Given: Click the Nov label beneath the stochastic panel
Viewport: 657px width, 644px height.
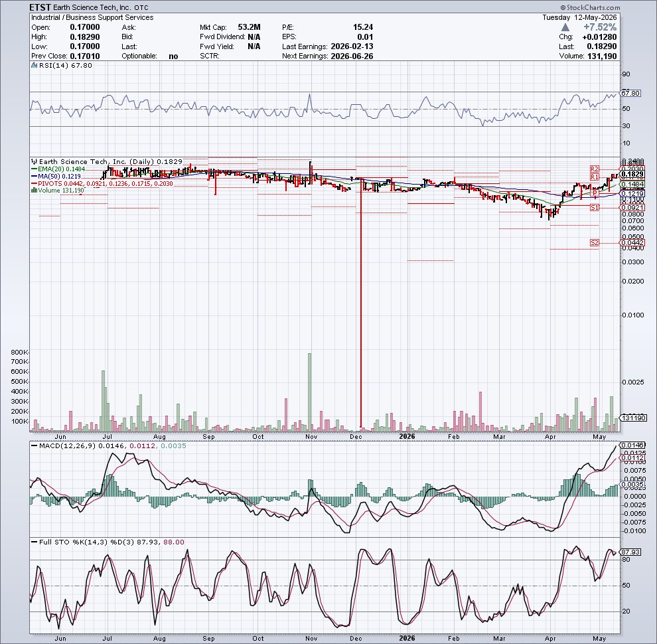Looking at the screenshot, I should click(x=311, y=638).
